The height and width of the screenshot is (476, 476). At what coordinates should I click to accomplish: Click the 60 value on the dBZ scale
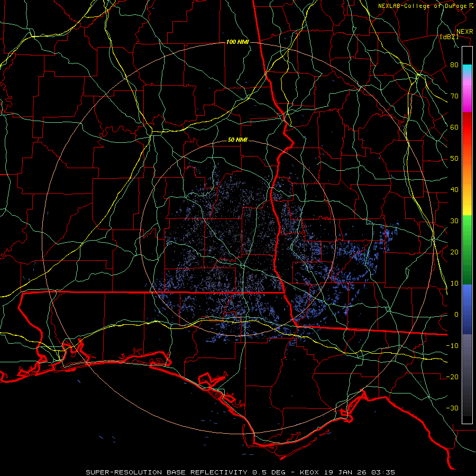point(454,127)
